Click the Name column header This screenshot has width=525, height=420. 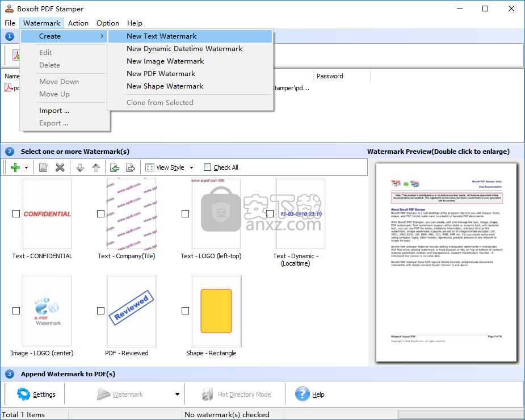[12, 76]
